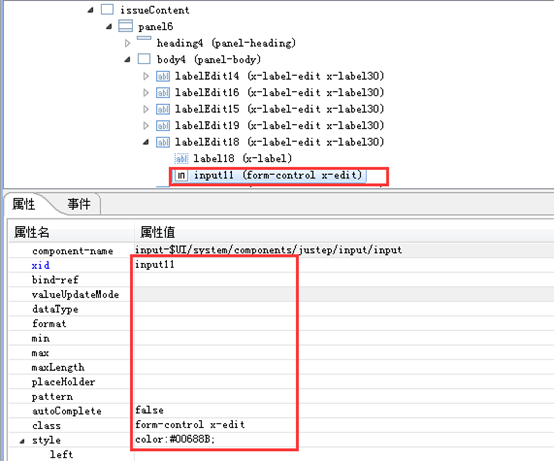Click the bind-ref value field
Viewport: 554px width, 461px height.
[x=344, y=280]
